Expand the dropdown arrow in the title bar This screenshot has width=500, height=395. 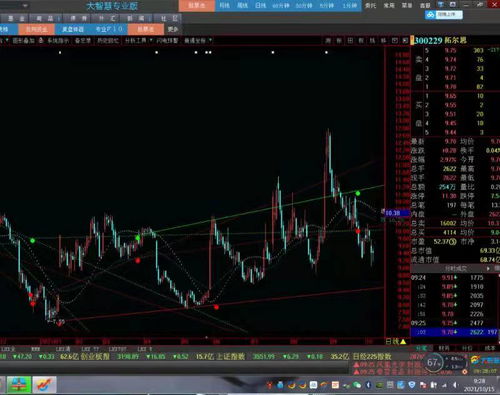pos(25,5)
